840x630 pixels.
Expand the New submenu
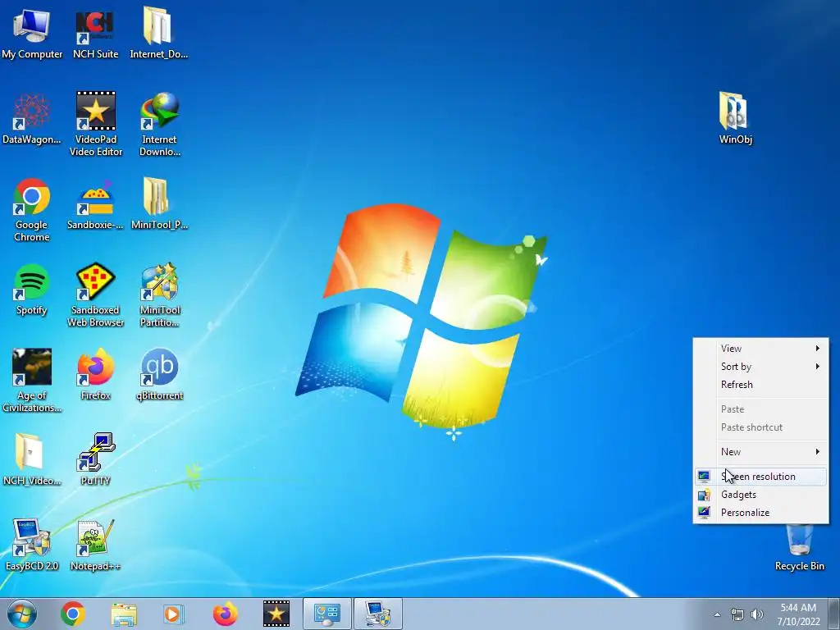(760, 452)
